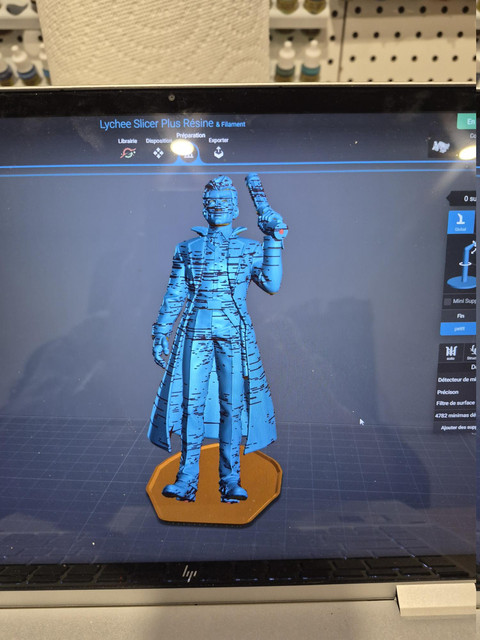Click the Précision setting row
Image resolution: width=480 pixels, height=640 pixels.
(x=456, y=392)
